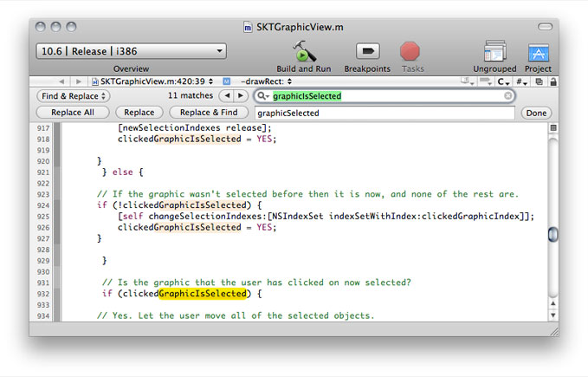The height and width of the screenshot is (377, 588).
Task: Click the C counterpart file button
Action: [503, 81]
